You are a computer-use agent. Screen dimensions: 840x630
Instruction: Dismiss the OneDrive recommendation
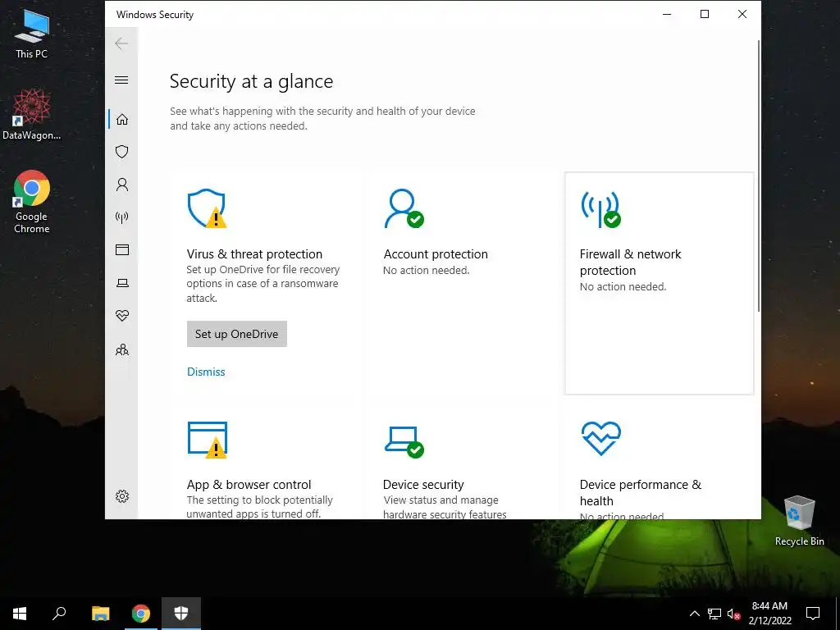pos(206,372)
